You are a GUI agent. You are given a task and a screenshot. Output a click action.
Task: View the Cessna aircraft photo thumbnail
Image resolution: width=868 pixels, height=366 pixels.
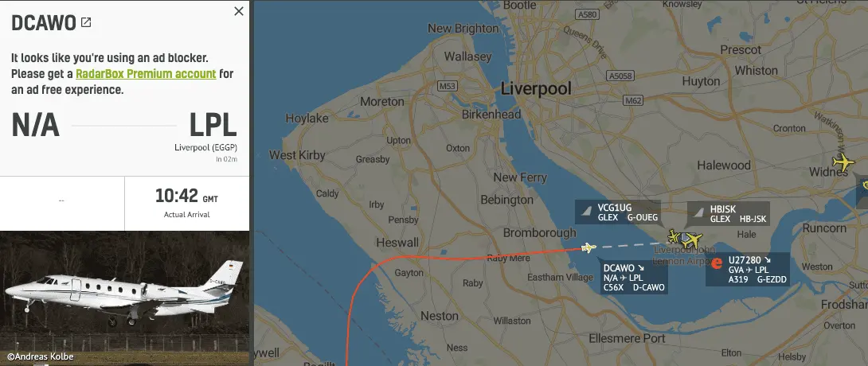pos(124,297)
